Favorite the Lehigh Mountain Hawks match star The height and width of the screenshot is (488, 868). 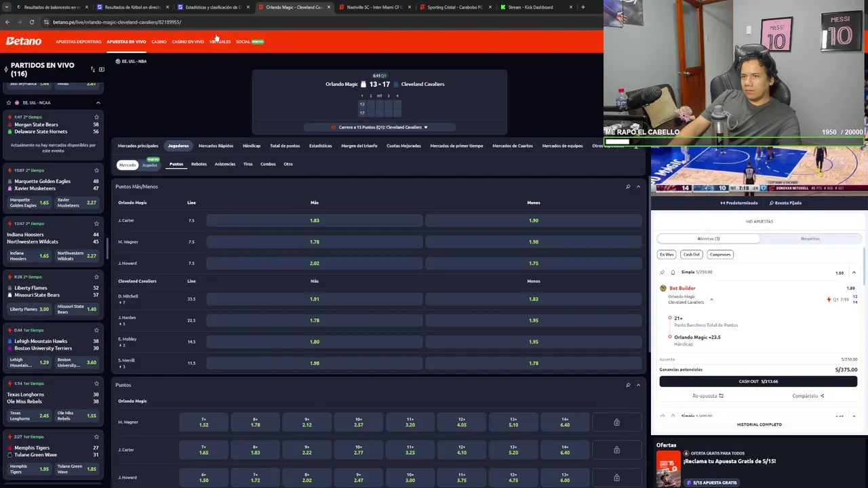click(x=96, y=330)
